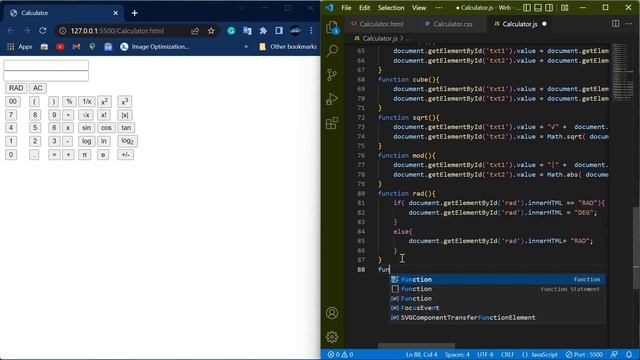Toggle sign with the +/- calculator button
This screenshot has height=360, width=640.
[x=125, y=155]
